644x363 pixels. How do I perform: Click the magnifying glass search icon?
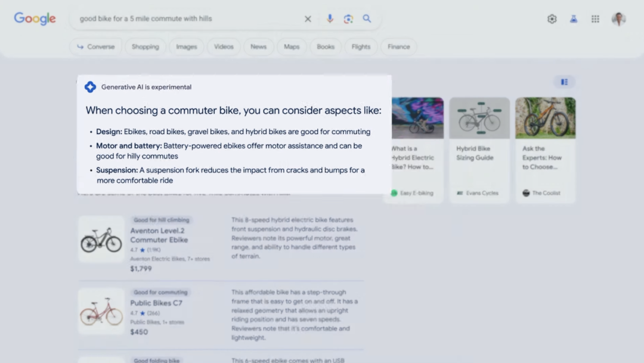click(367, 19)
